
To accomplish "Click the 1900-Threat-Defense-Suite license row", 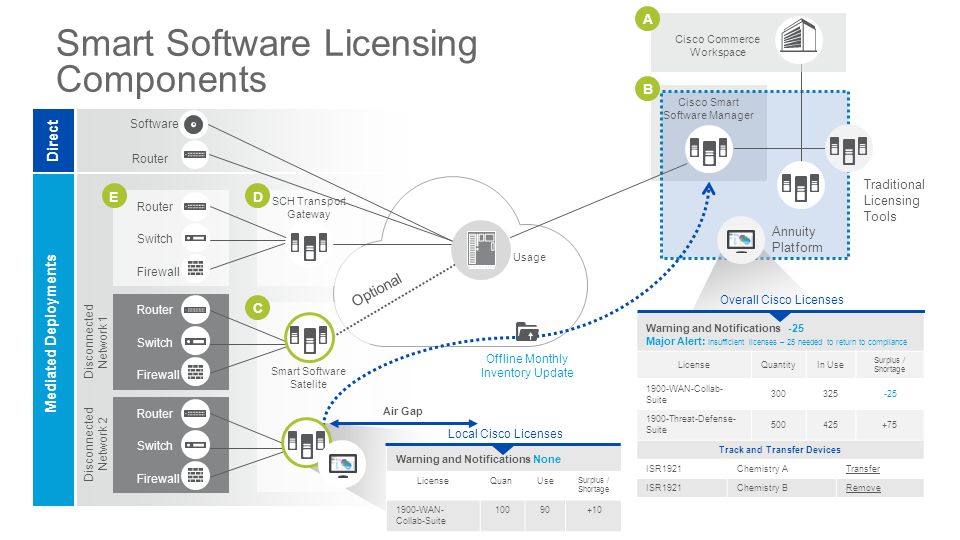I will pyautogui.click(x=780, y=424).
